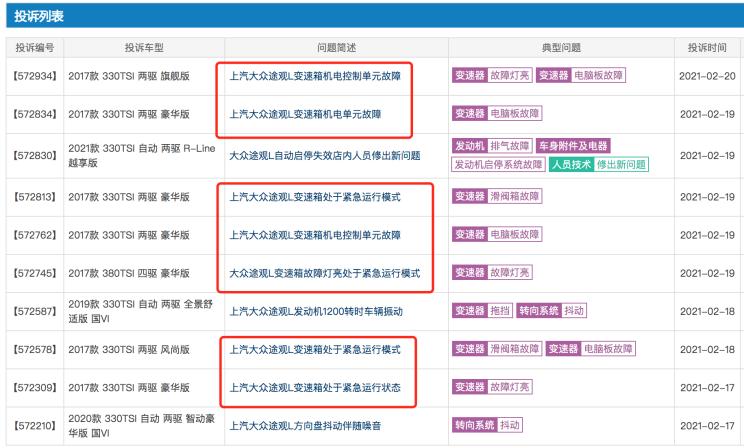Select the 变速器 故障灯亮 tag in row 572934
The height and width of the screenshot is (448, 744).
pos(492,75)
